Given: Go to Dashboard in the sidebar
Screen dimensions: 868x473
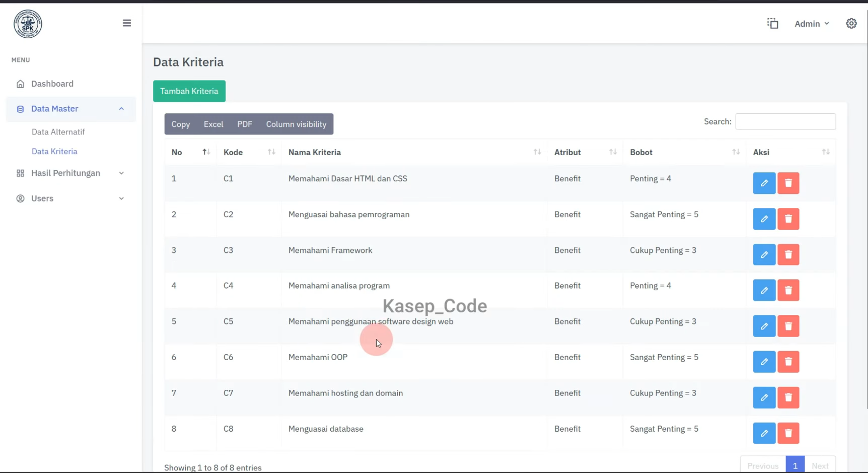Looking at the screenshot, I should [52, 84].
